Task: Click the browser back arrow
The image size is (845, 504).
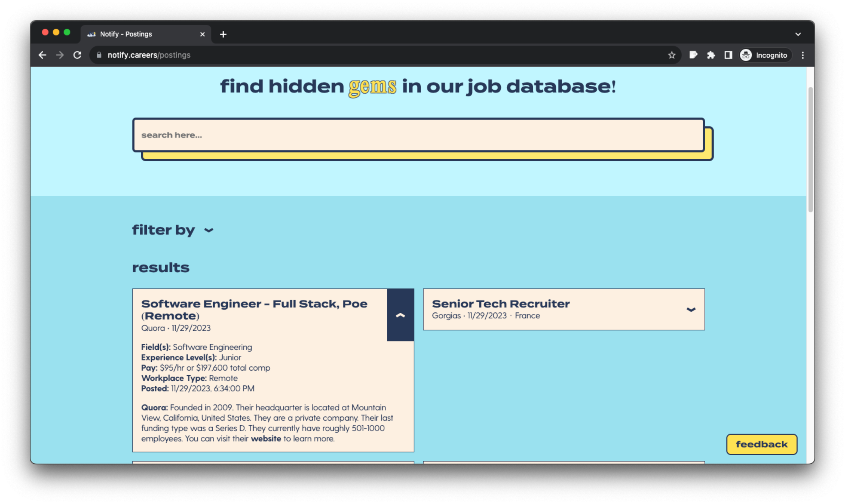Action: coord(42,55)
